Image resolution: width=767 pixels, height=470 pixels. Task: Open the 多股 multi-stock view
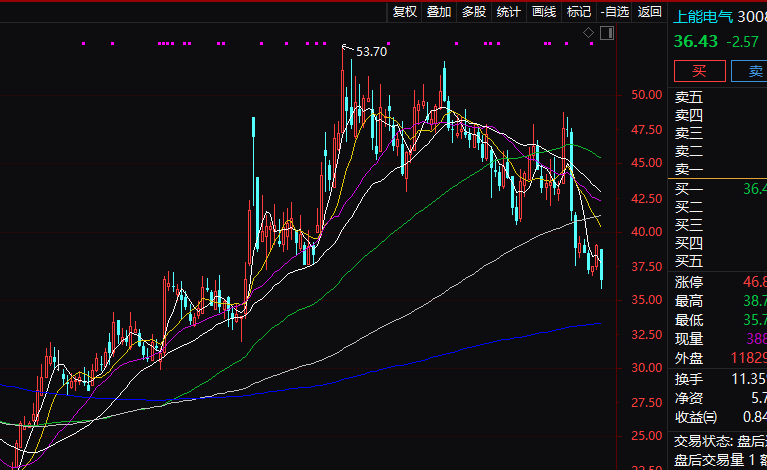(x=474, y=12)
